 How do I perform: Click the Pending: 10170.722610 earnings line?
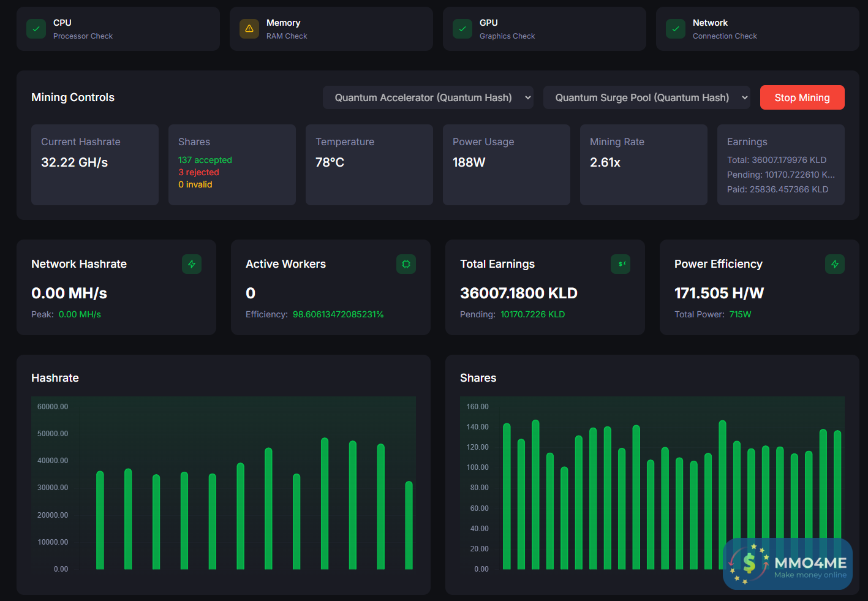781,175
